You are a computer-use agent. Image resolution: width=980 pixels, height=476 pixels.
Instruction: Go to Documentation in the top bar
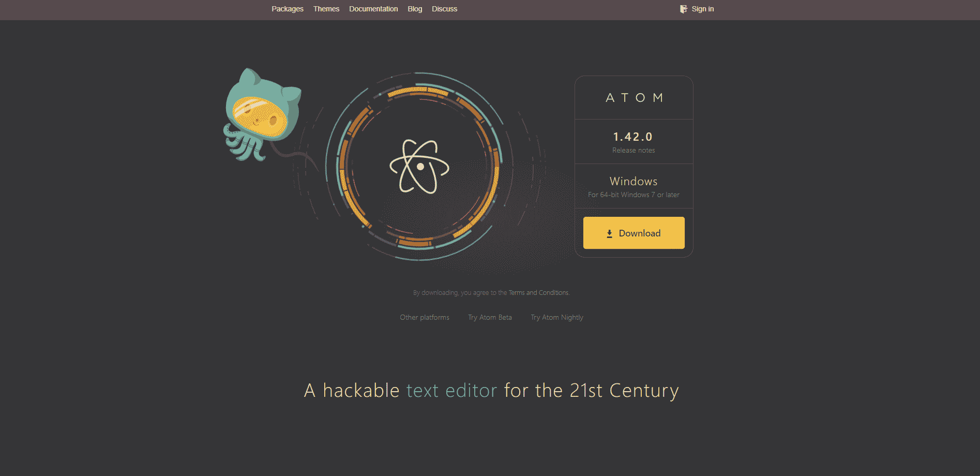click(373, 9)
